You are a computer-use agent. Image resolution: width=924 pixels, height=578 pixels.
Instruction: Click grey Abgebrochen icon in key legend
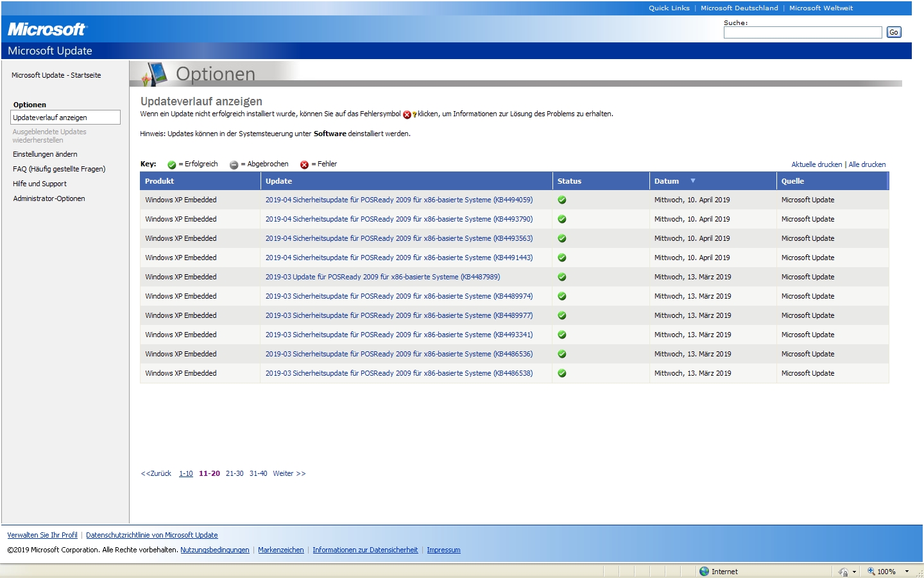234,165
